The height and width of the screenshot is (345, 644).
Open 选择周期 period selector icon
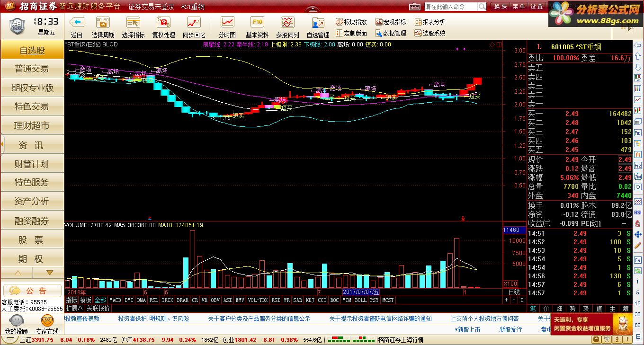[103, 22]
